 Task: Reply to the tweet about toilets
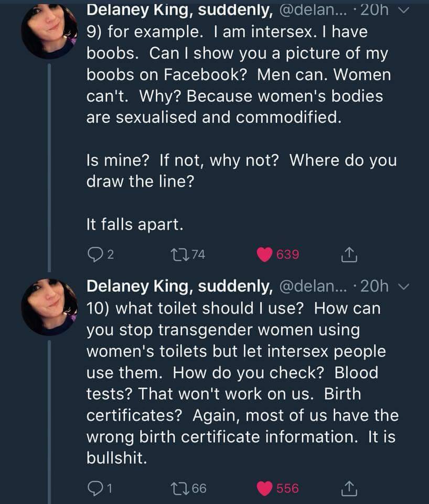coord(93,488)
